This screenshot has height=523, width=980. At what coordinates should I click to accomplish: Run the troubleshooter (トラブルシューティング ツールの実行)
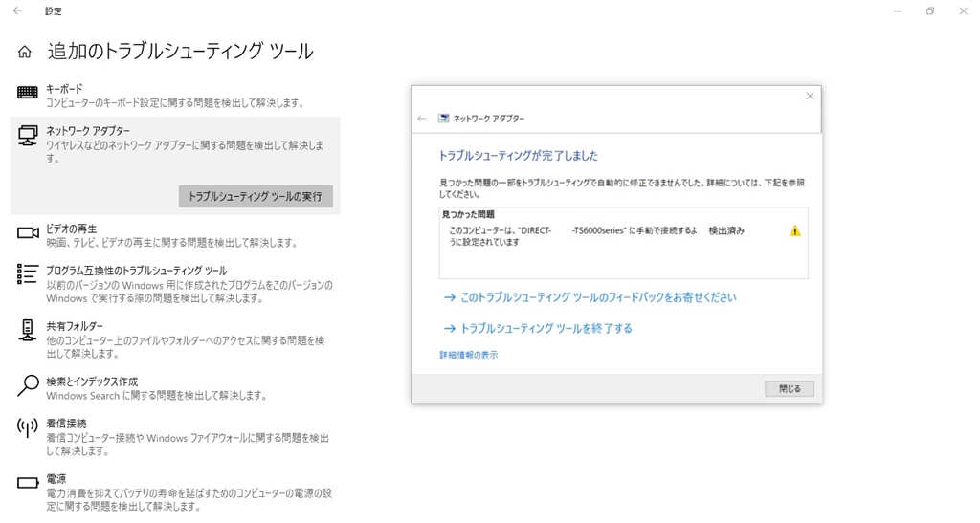click(256, 196)
